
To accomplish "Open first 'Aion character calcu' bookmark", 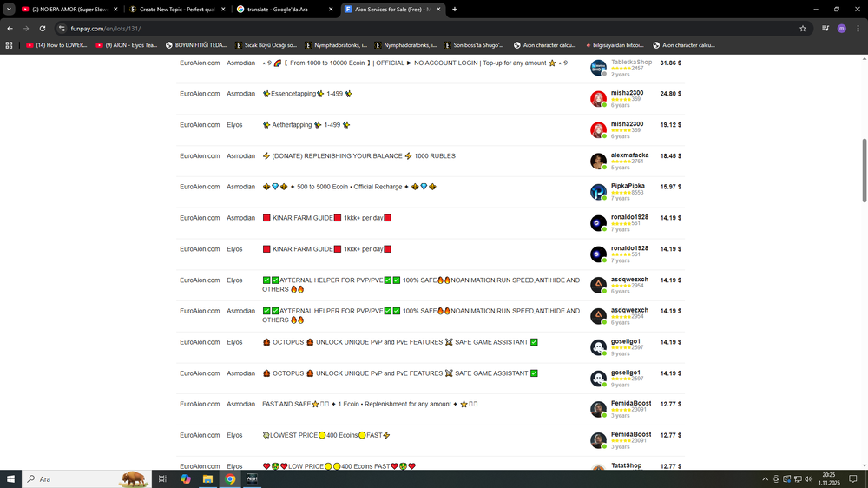I will tap(544, 45).
